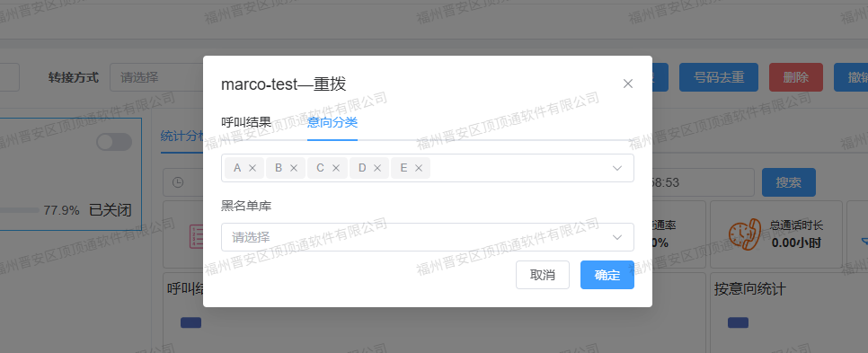Click the 号码去重 button in the background
The image size is (868, 353).
tap(719, 77)
